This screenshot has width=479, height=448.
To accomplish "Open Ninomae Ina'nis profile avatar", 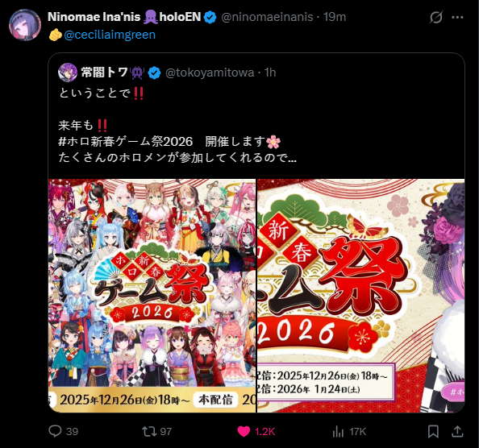I will coord(25,25).
